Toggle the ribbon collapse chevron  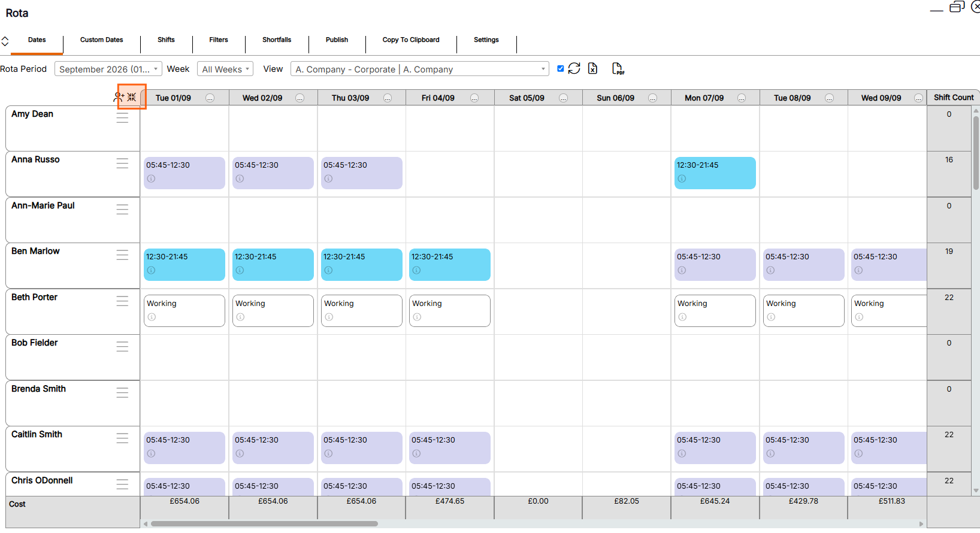[5, 41]
